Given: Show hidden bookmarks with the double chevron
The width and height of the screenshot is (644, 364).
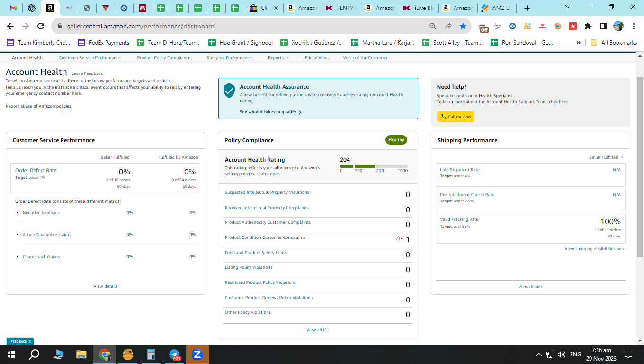Looking at the screenshot, I should pos(578,43).
